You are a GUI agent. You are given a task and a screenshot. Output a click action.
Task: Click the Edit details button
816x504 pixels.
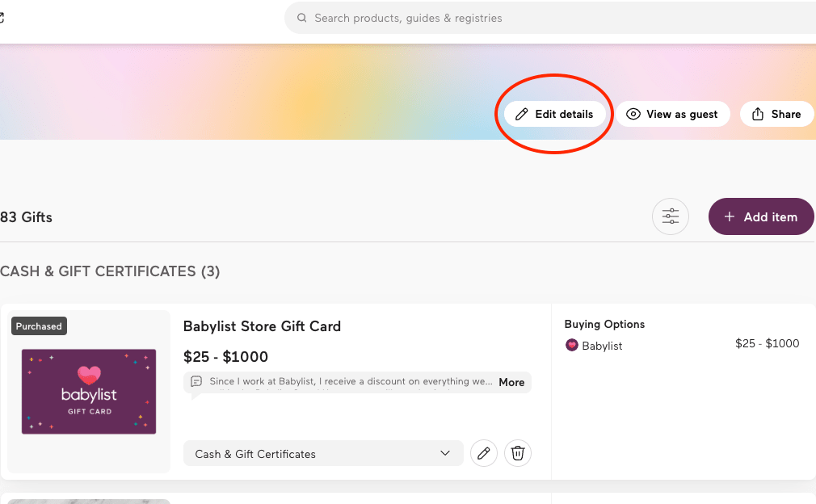tap(554, 114)
